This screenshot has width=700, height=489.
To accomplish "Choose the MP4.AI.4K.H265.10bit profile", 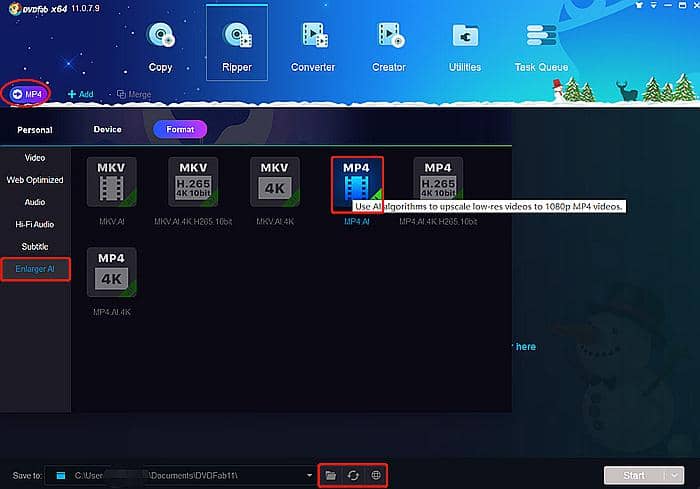I will tap(438, 178).
